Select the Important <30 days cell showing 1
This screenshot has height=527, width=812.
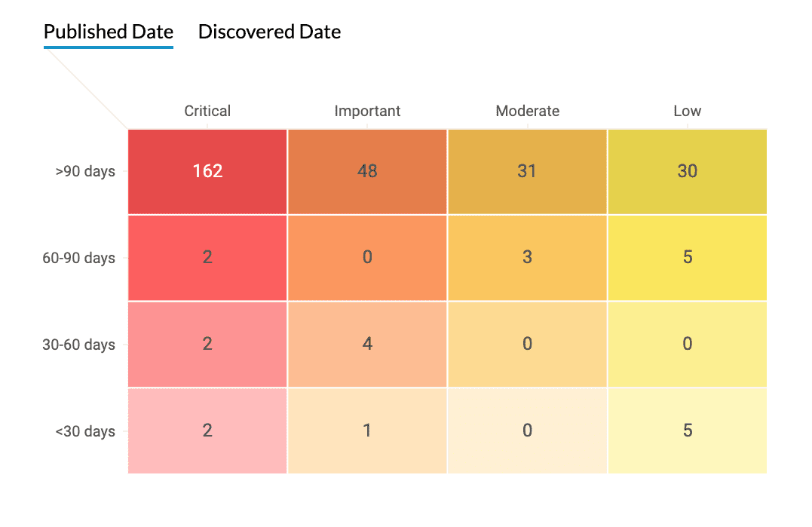tap(367, 431)
